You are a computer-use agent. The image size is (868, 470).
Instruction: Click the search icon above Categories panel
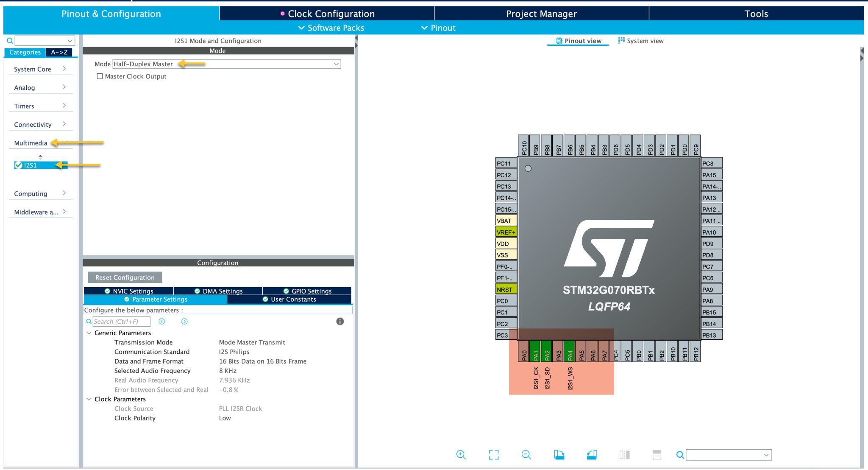(10, 41)
